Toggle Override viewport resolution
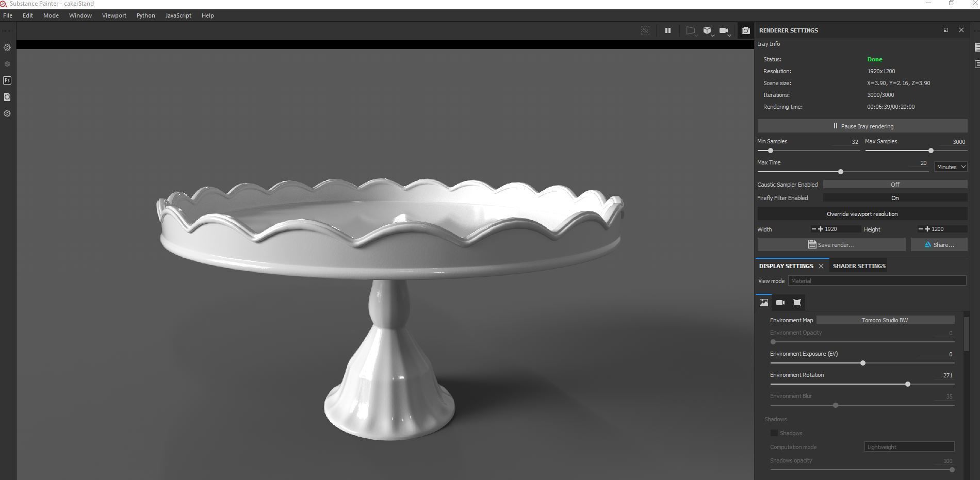 [x=862, y=214]
